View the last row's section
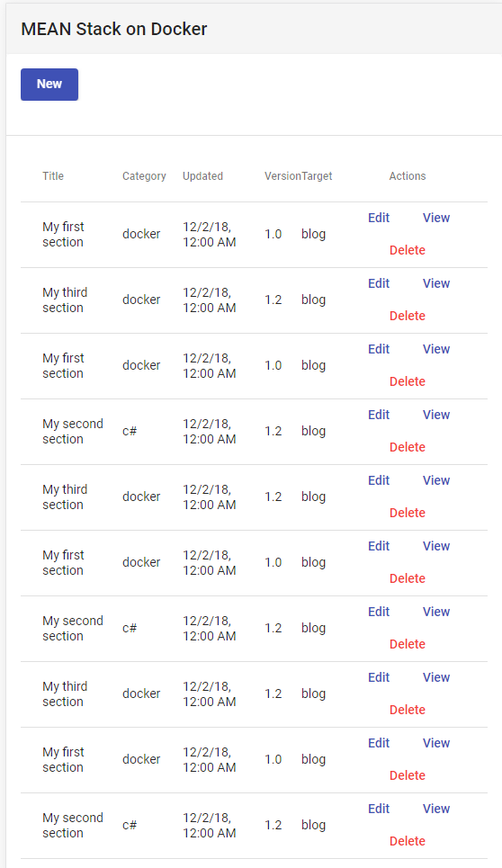This screenshot has height=868, width=502. point(436,809)
